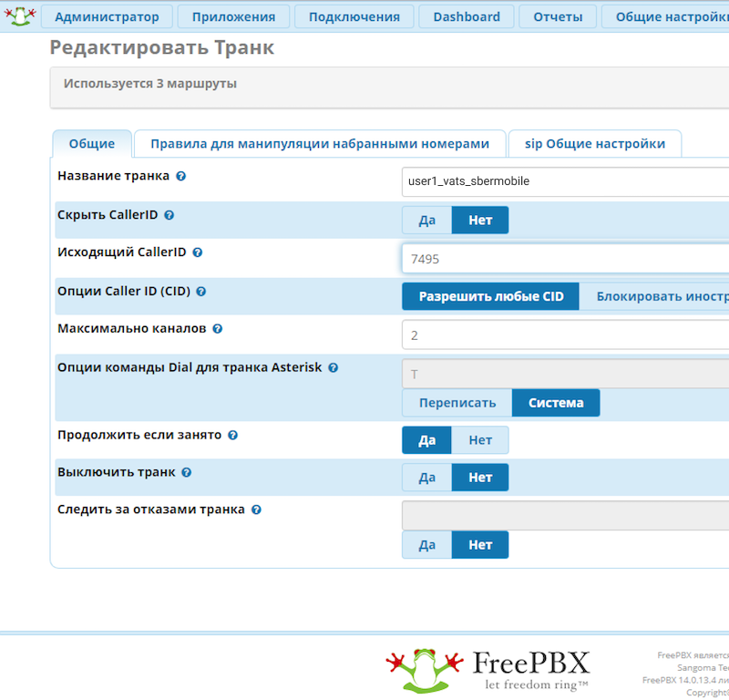The width and height of the screenshot is (729, 700).
Task: Open the Подключения dropdown menu
Action: click(x=354, y=16)
